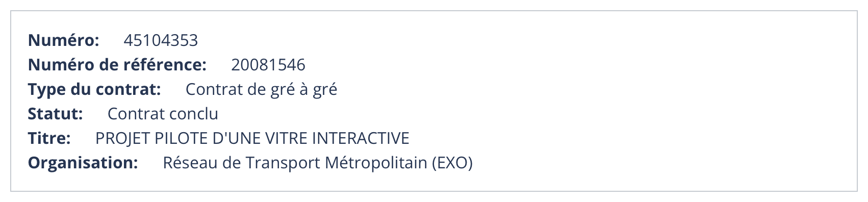Click the (EXO) abbreviation
868x202 pixels.
(x=452, y=163)
